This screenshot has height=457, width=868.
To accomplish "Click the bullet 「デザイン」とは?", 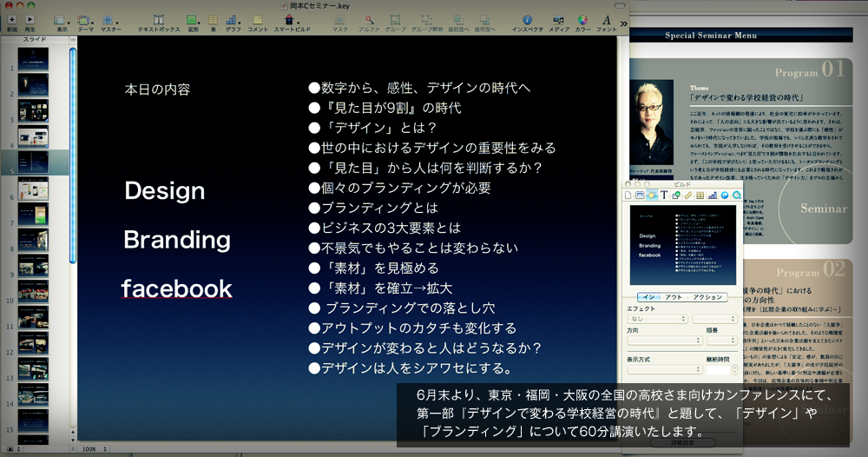I will tap(372, 128).
